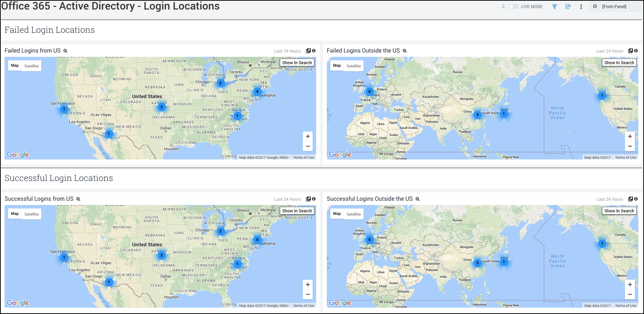644x314 pixels.
Task: Click the share dashboard icon
Action: (568, 7)
